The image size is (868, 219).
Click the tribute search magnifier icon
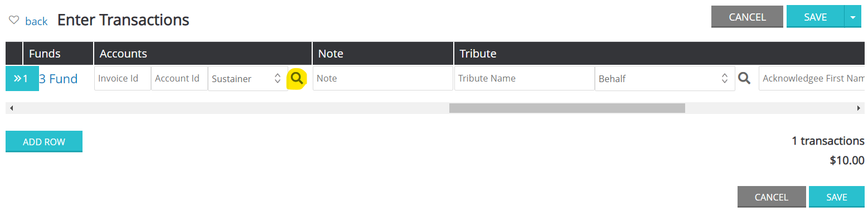click(744, 78)
